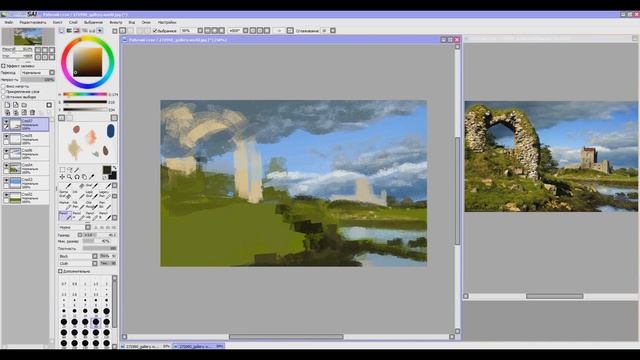Open the Canvas menu
Image resolution: width=640 pixels, height=360 pixels.
pyautogui.click(x=58, y=22)
